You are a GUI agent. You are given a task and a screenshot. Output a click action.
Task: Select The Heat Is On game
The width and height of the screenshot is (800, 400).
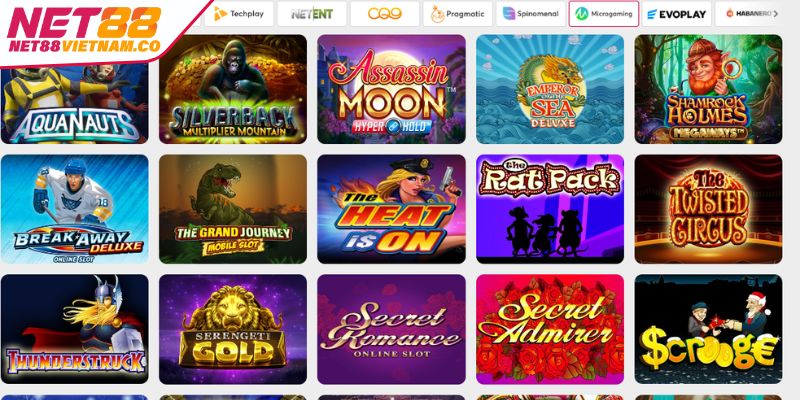pos(391,209)
